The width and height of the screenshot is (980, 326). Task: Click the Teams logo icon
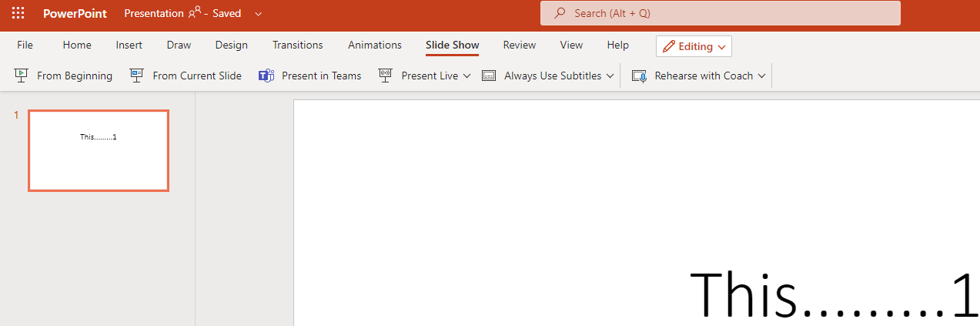tap(266, 76)
